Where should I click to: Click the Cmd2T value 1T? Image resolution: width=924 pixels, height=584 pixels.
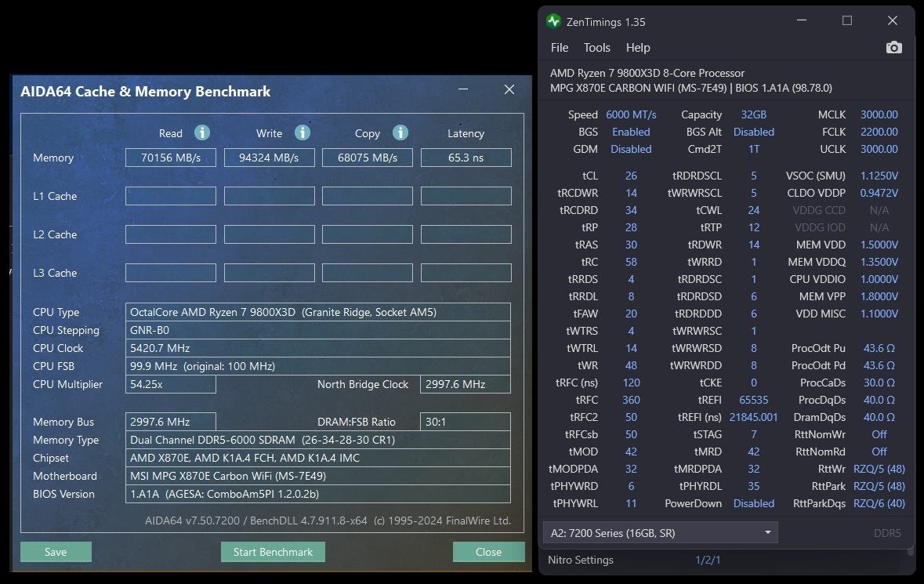click(x=753, y=149)
